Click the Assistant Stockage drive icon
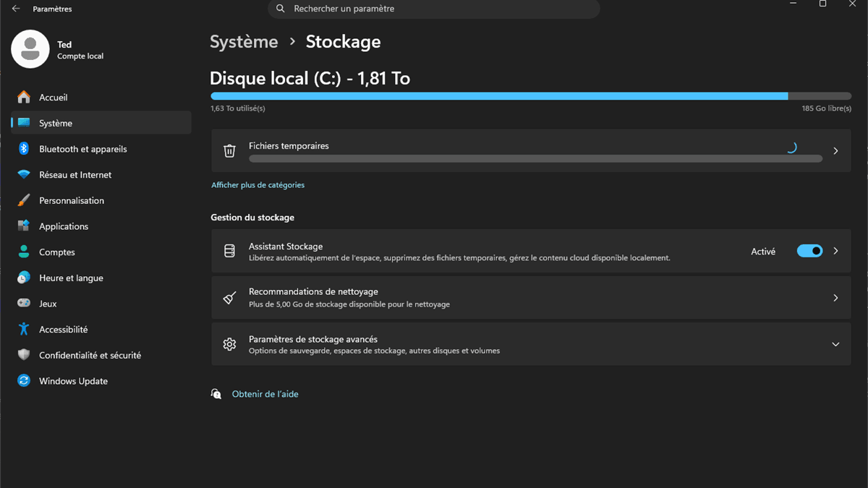Viewport: 868px width, 488px height. click(x=229, y=251)
